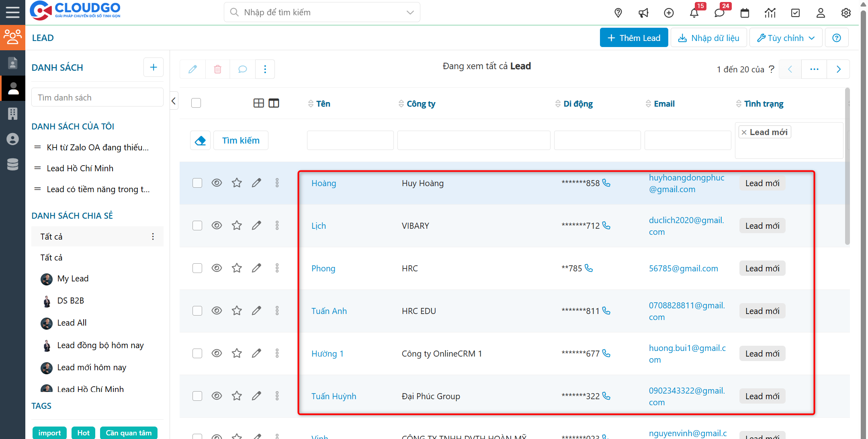
Task: Click the megaphone announcements icon
Action: pyautogui.click(x=643, y=13)
